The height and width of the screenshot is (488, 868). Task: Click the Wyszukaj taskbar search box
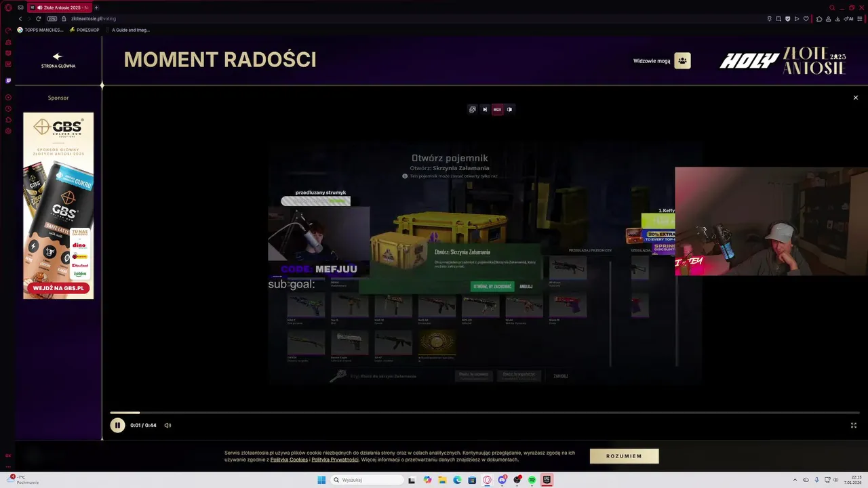click(x=366, y=480)
